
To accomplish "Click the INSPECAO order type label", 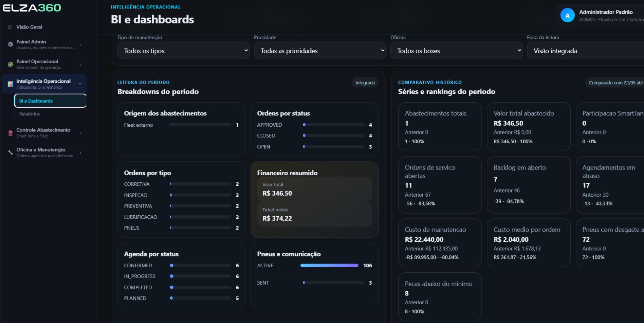I will [135, 195].
